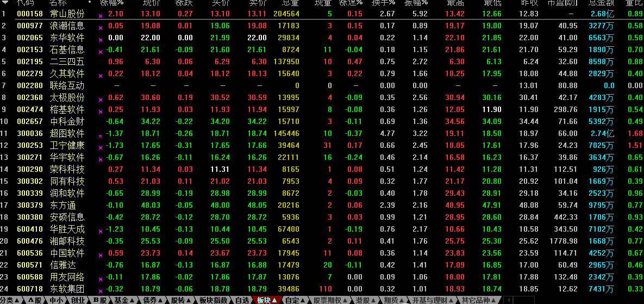Sort by the 换手% column header
This screenshot has width=644, height=304.
pos(383,3)
